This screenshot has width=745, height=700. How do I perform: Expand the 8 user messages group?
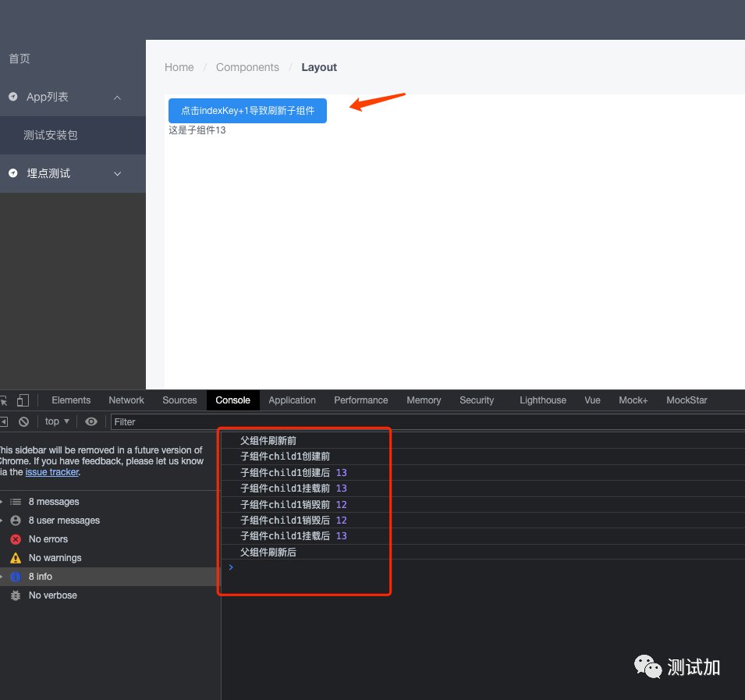[64, 521]
